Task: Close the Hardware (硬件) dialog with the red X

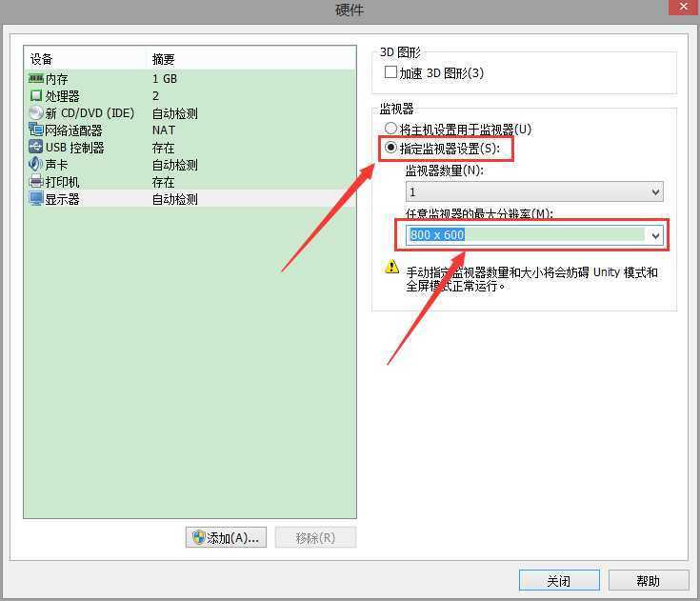Action: (684, 8)
